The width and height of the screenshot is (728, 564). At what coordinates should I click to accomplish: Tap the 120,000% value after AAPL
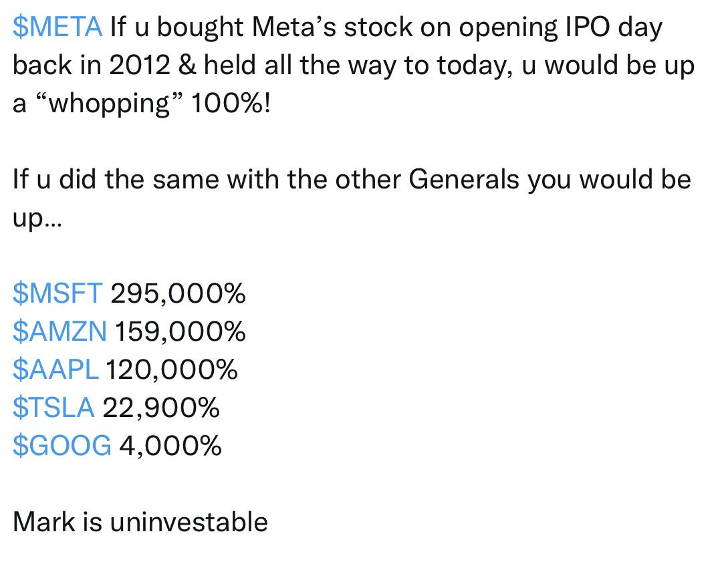coord(172,370)
